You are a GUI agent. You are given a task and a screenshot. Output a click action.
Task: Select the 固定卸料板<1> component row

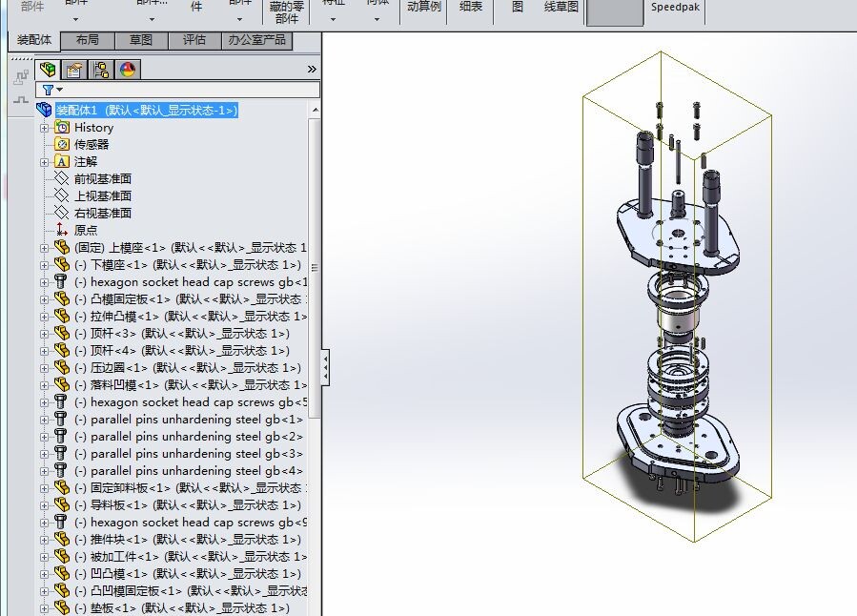tap(191, 488)
